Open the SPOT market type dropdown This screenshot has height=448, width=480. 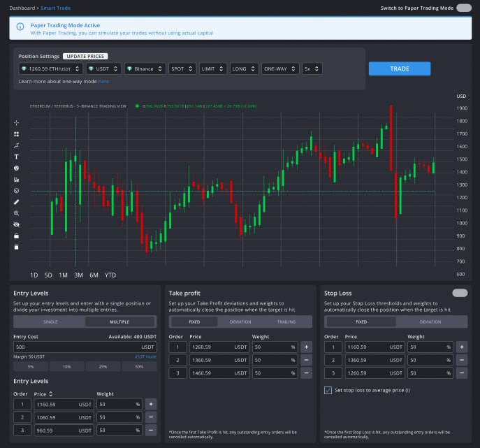click(182, 69)
